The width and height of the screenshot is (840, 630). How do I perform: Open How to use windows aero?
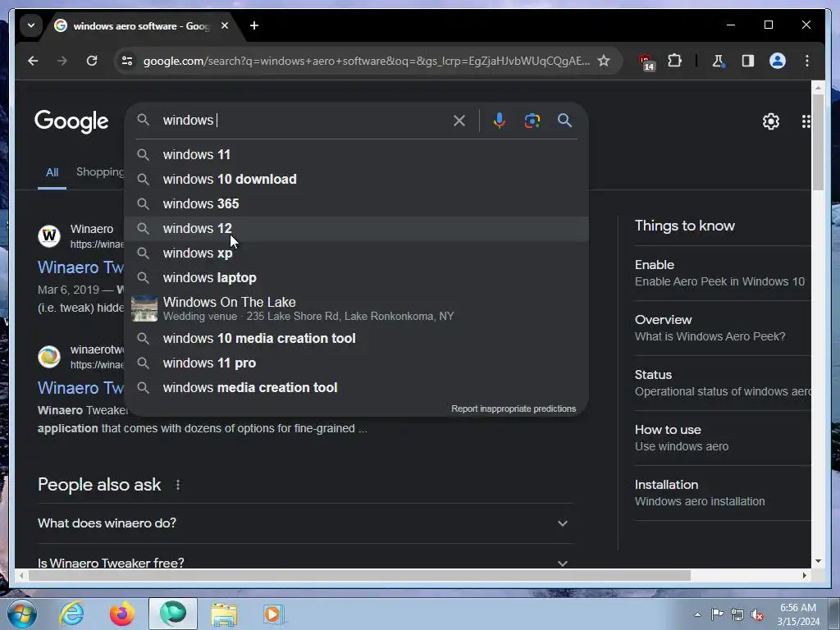tap(722, 438)
